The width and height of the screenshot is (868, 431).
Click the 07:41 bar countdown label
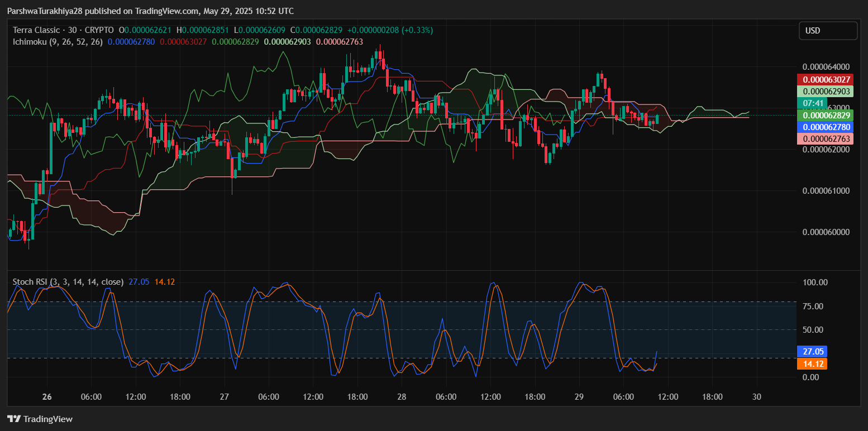812,103
